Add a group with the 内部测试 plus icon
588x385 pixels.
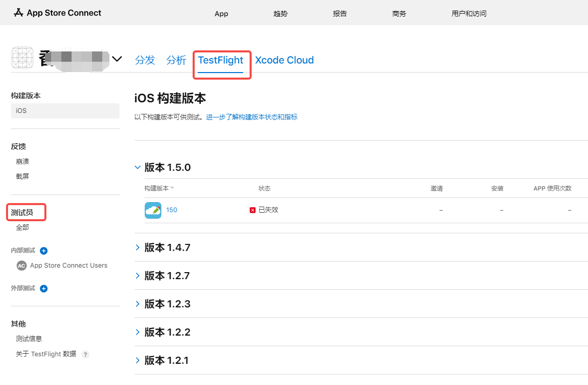pos(44,251)
